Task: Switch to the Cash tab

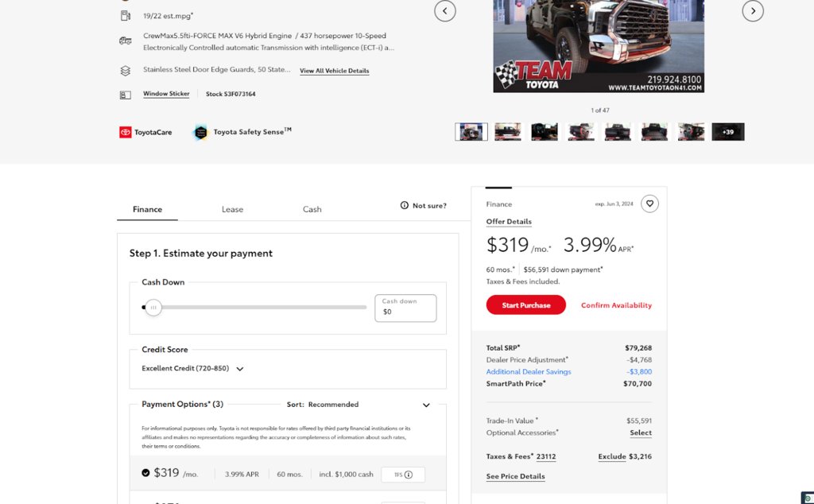Action: [312, 209]
